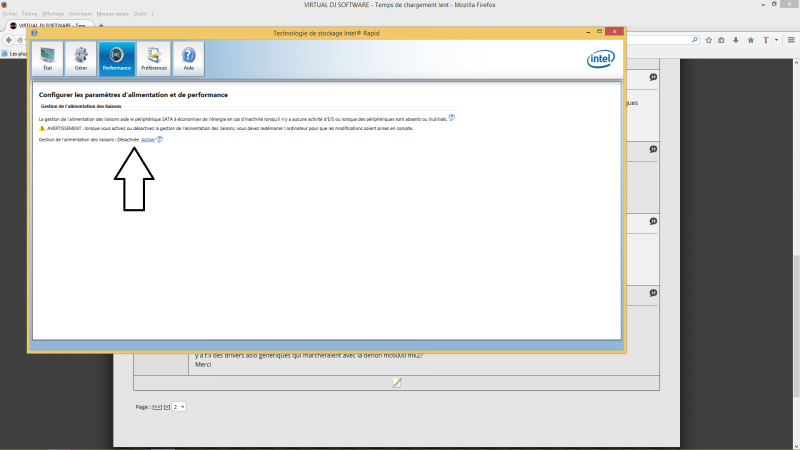The height and width of the screenshot is (450, 800).
Task: Open Firefox hamburger menu
Action: pyautogui.click(x=791, y=40)
